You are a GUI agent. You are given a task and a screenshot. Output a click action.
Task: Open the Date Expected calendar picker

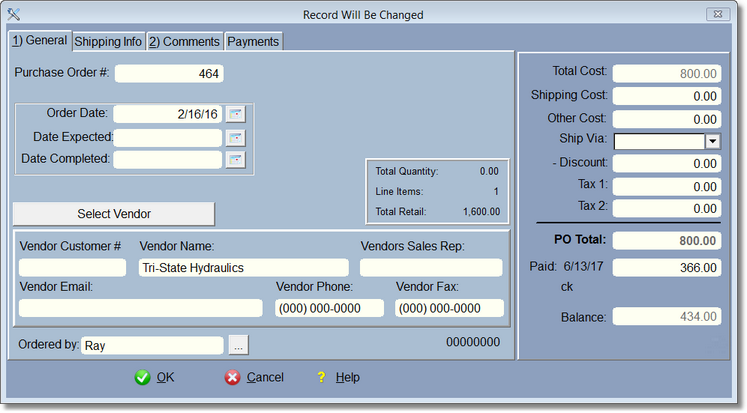tap(235, 137)
